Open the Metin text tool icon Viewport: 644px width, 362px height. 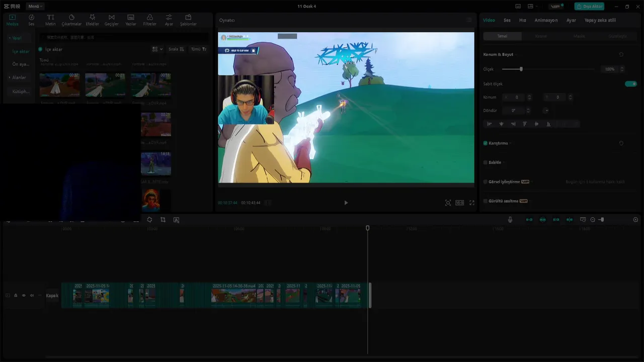click(50, 17)
